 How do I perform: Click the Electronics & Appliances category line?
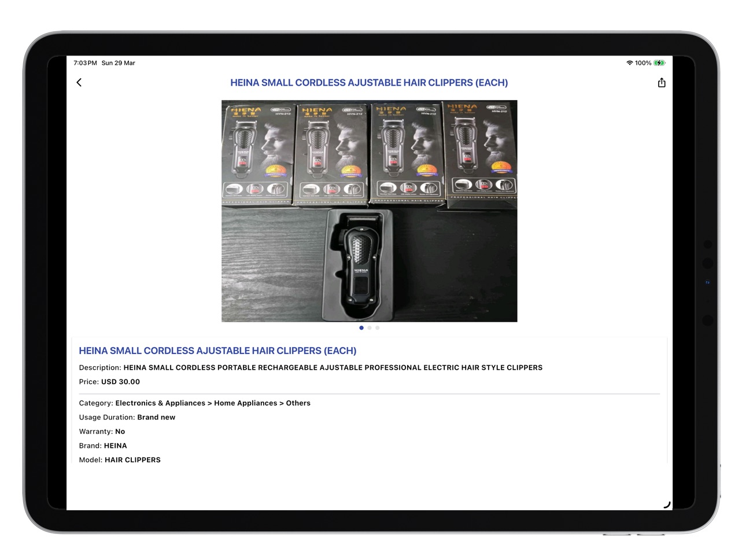[x=194, y=403]
